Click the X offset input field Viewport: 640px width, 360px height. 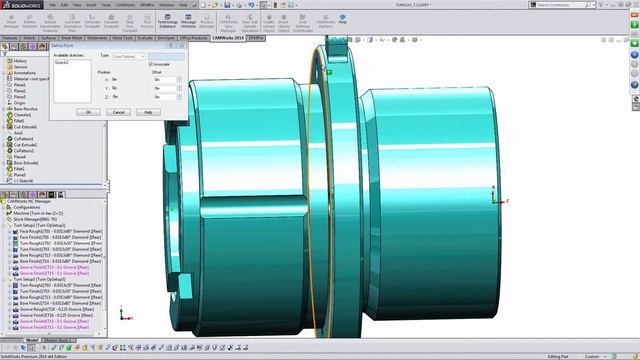[164, 80]
